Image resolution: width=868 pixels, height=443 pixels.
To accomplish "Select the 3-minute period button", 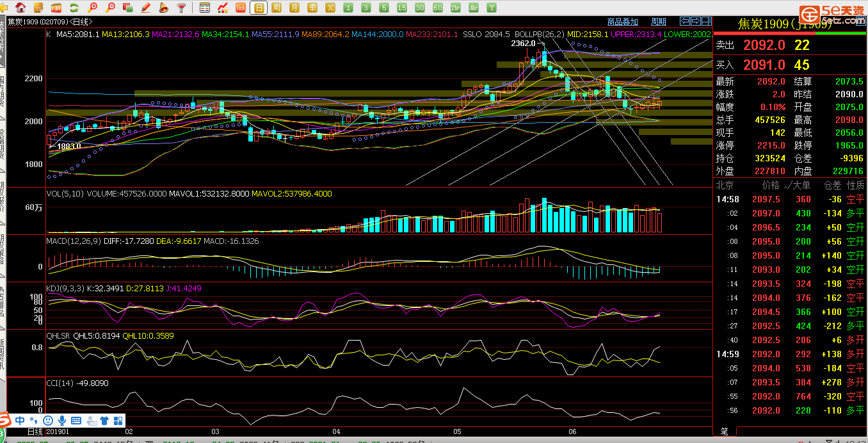I will point(366,8).
